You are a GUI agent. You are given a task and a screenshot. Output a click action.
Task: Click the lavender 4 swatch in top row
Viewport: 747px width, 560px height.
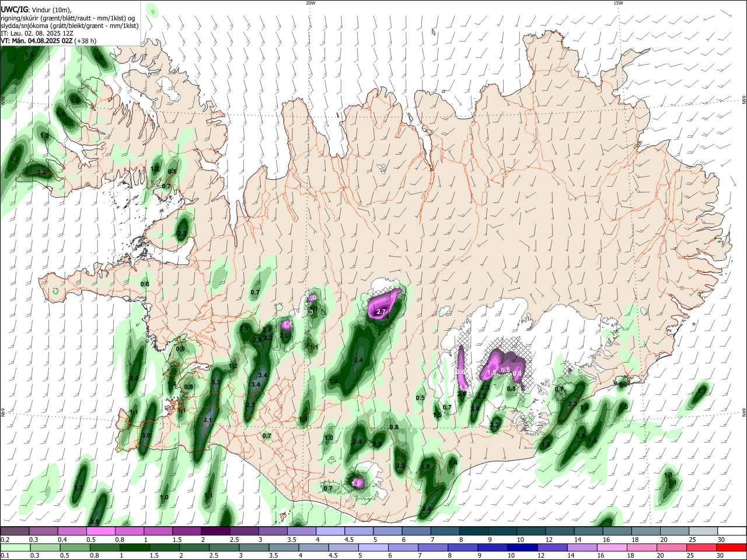(330, 531)
